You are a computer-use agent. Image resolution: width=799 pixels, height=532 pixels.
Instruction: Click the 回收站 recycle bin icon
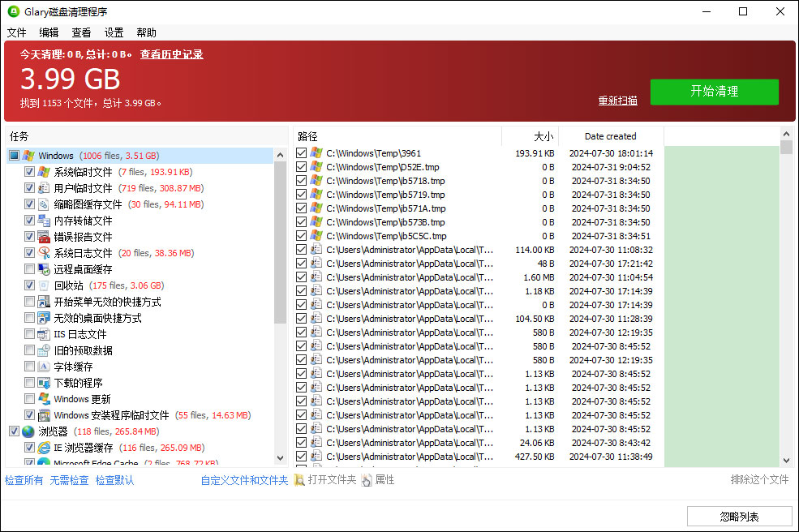[x=45, y=285]
